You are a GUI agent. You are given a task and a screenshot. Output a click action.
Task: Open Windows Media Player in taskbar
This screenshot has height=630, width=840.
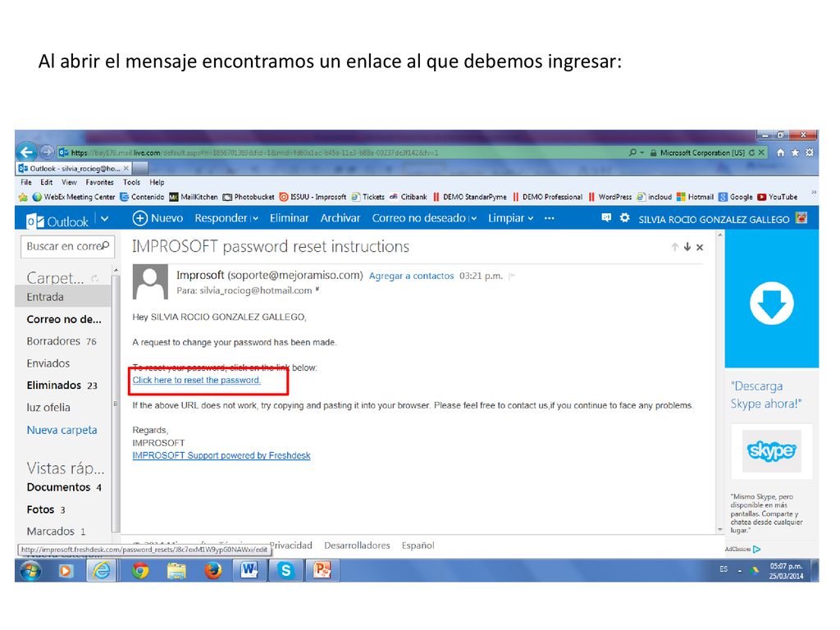tap(66, 571)
